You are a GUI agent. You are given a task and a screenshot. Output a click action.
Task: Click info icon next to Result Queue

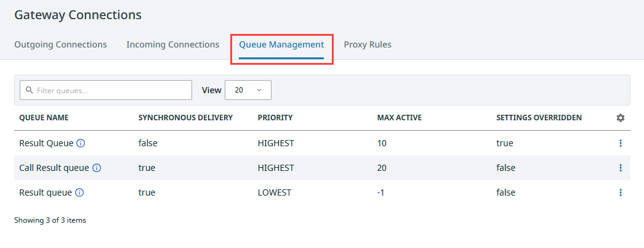click(81, 143)
